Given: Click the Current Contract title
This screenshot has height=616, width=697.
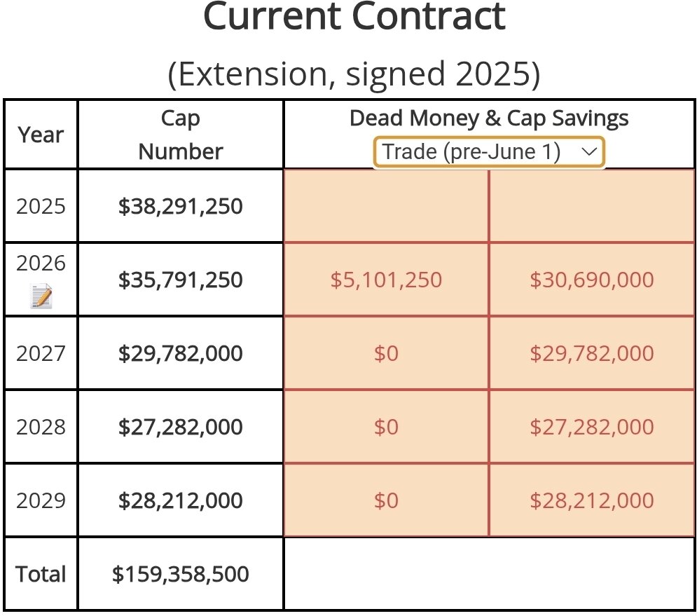Looking at the screenshot, I should click(354, 17).
